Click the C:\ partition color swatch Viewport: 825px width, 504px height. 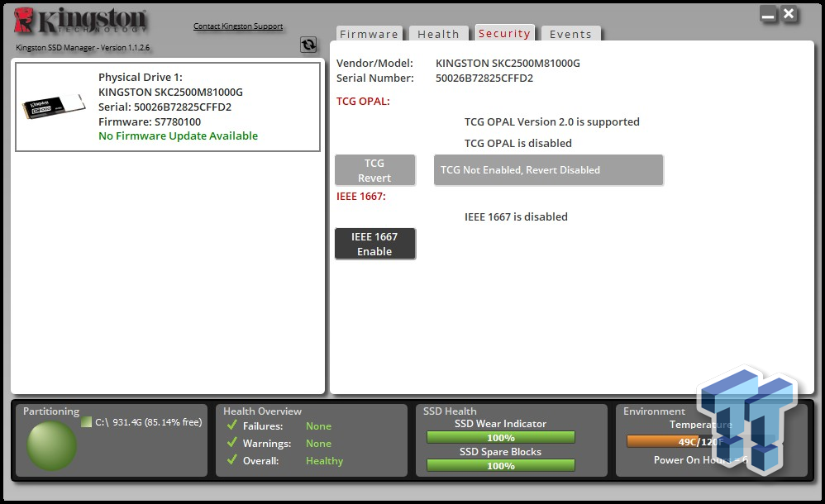tap(86, 422)
